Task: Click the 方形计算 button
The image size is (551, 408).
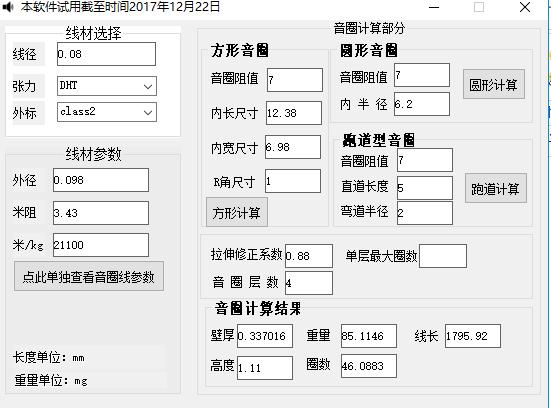Action: click(x=237, y=212)
